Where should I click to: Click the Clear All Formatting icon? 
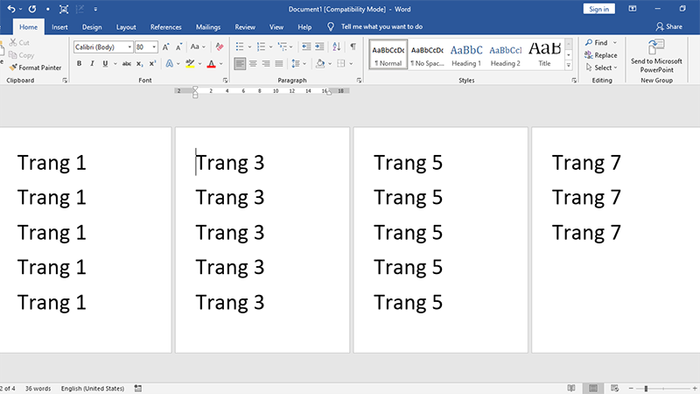click(219, 47)
